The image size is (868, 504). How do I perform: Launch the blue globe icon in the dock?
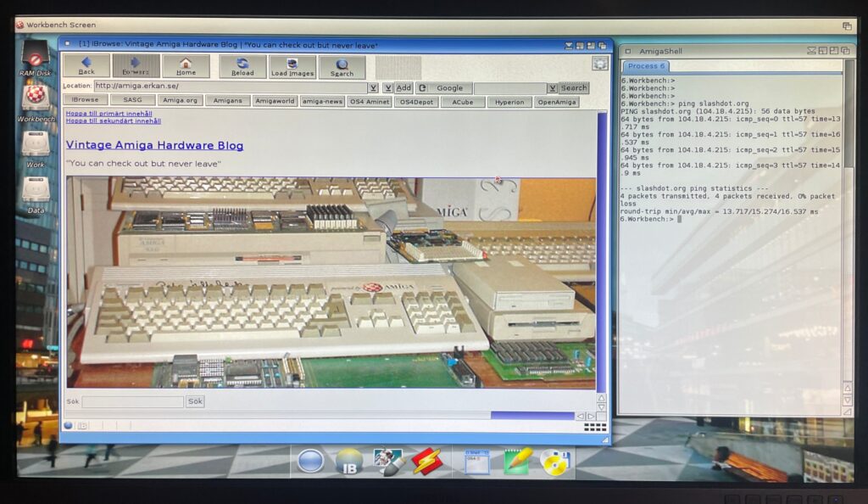[x=310, y=462]
